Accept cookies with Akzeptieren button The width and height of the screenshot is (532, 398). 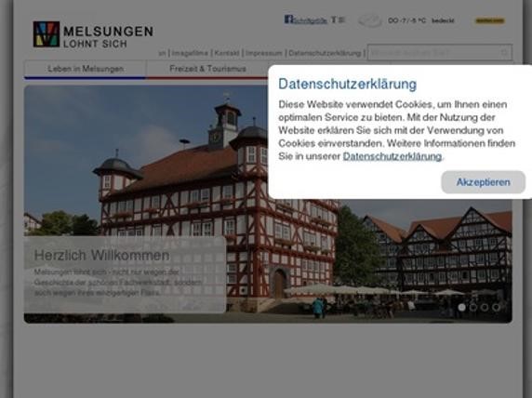click(x=483, y=182)
